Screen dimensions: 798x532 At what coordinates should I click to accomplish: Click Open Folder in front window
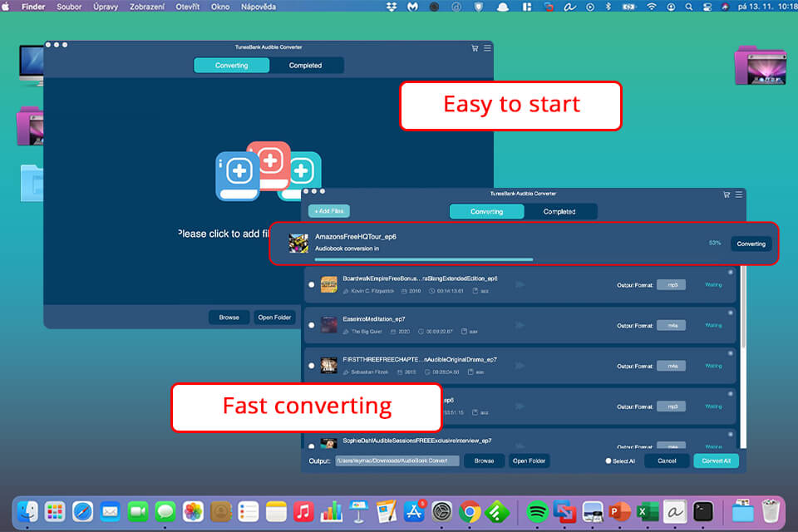point(529,461)
